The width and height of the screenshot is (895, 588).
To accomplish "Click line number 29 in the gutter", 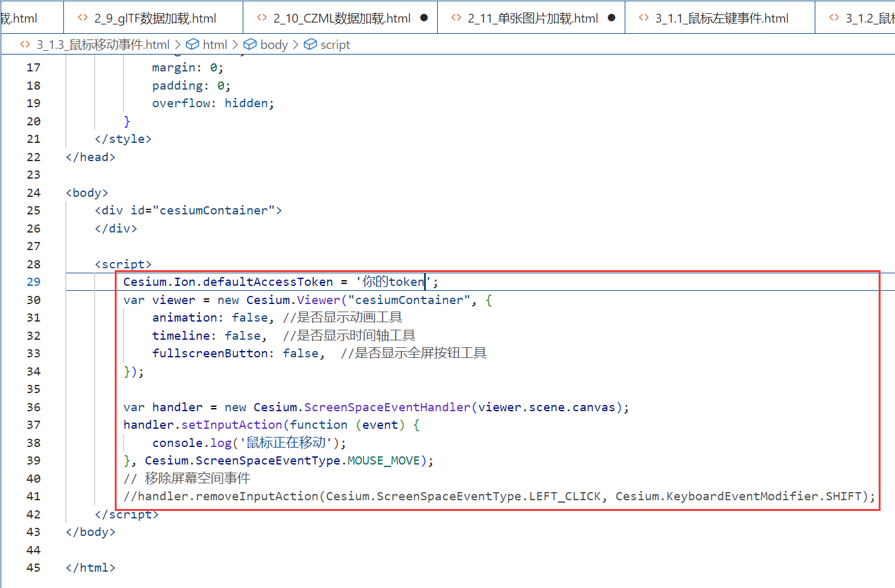I will [33, 282].
